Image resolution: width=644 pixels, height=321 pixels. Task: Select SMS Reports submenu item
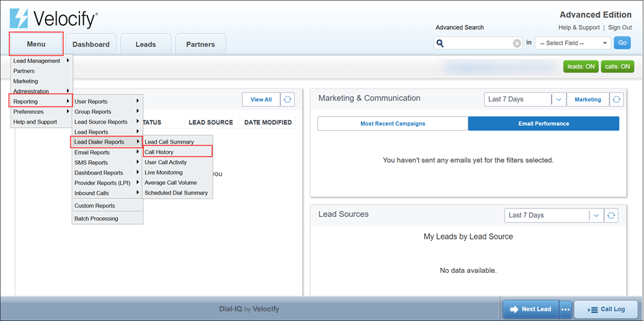107,162
